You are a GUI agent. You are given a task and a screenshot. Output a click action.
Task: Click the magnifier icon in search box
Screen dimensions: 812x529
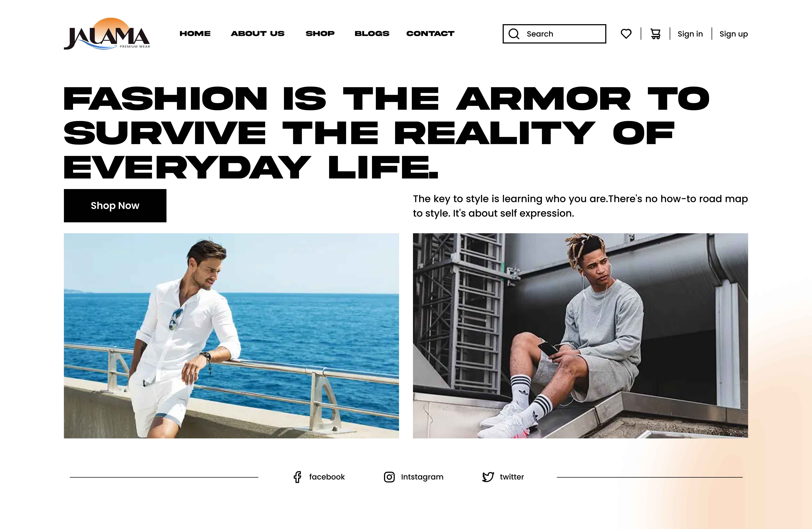pyautogui.click(x=514, y=34)
